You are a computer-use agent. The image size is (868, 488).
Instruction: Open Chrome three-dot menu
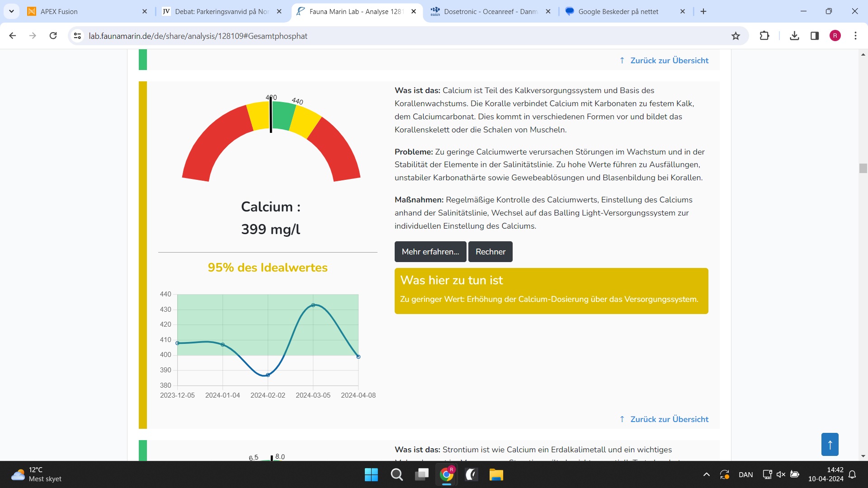tap(855, 36)
